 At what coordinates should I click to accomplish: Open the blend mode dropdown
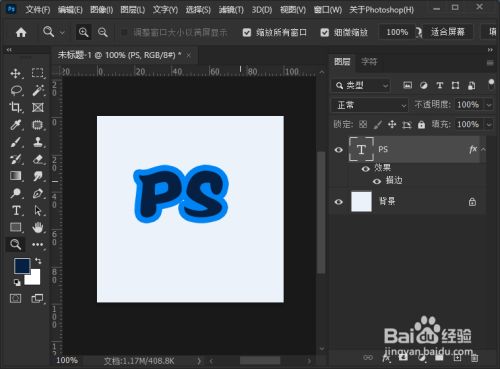click(x=369, y=105)
